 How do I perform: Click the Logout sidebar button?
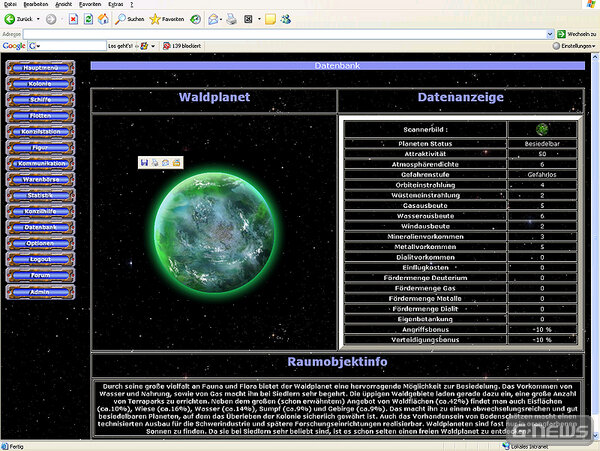pyautogui.click(x=40, y=259)
